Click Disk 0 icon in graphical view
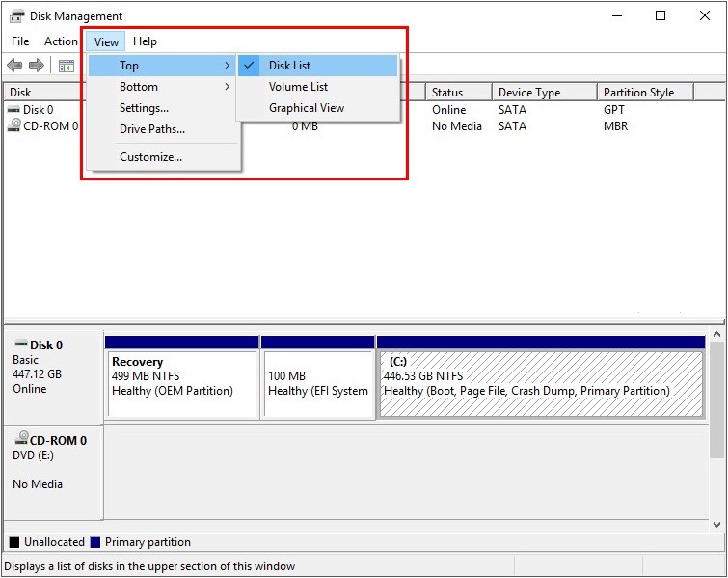This screenshot has height=578, width=728. tap(19, 344)
